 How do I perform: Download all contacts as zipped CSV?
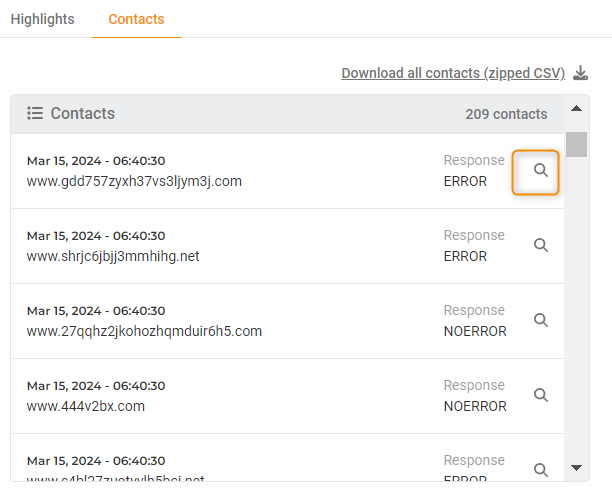tap(453, 73)
